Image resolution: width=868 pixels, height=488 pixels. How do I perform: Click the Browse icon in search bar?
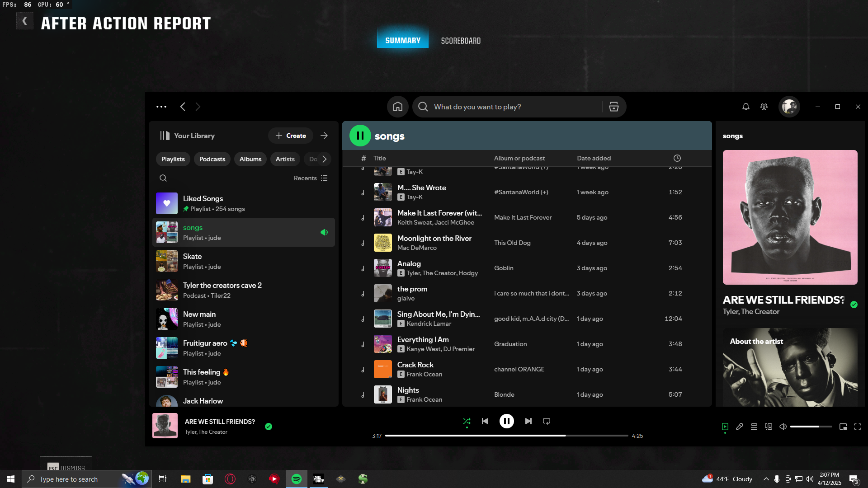(x=614, y=107)
